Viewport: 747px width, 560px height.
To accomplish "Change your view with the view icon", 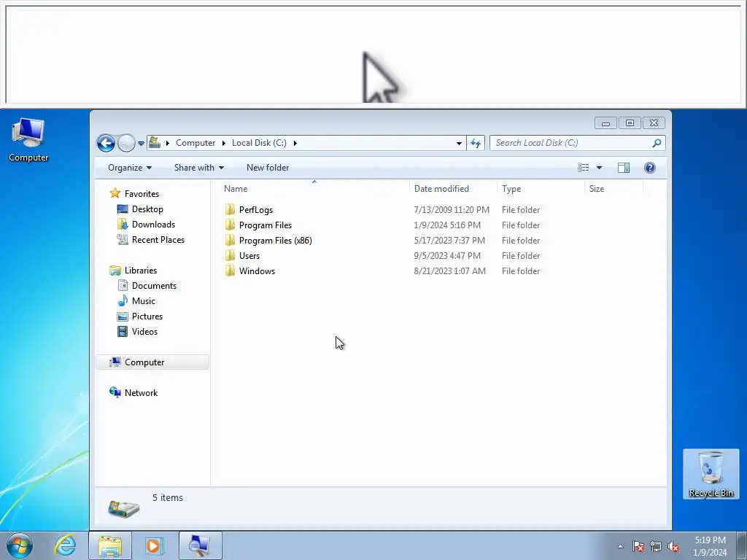I will click(583, 168).
